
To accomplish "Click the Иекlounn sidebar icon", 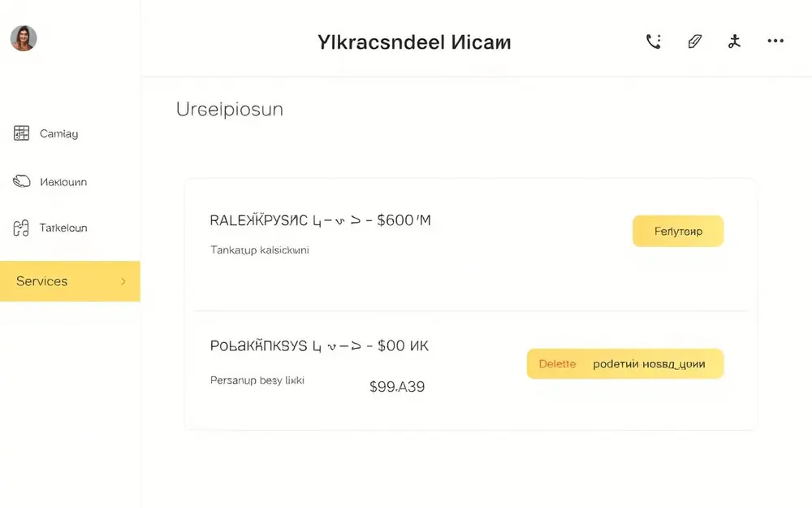I will [x=22, y=181].
